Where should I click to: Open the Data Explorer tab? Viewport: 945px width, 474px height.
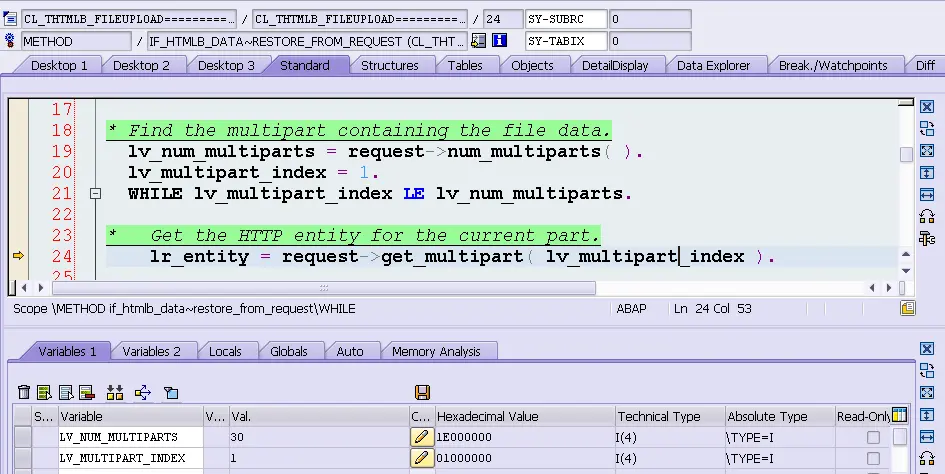pos(714,65)
